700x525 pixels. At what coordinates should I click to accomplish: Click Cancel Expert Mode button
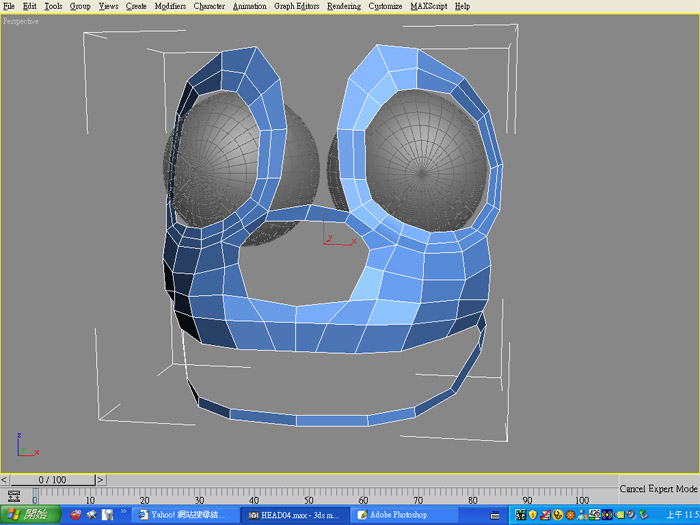[658, 489]
